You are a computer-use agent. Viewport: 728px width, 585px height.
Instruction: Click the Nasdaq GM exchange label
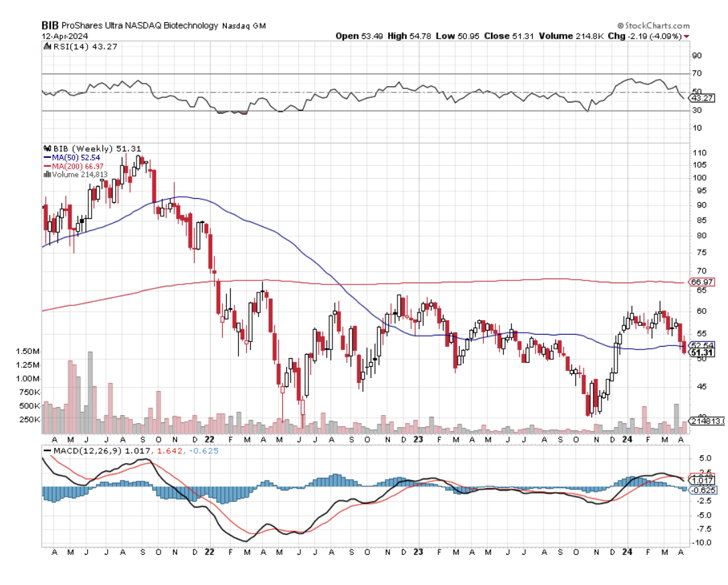pos(244,27)
